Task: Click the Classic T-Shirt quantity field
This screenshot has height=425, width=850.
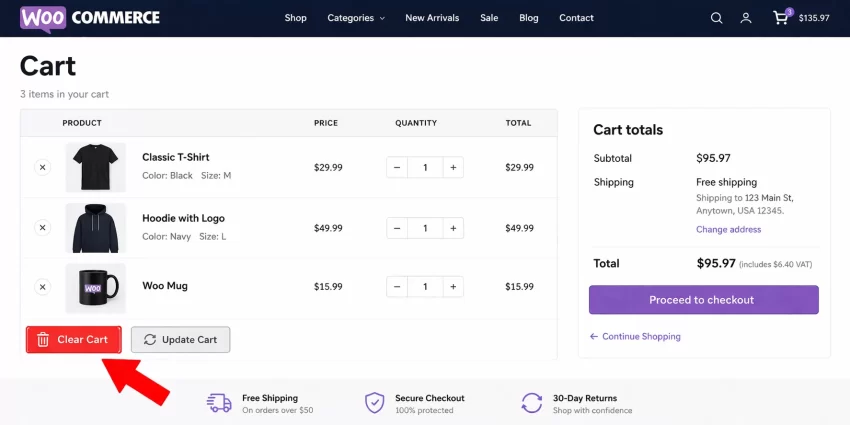Action: [425, 168]
